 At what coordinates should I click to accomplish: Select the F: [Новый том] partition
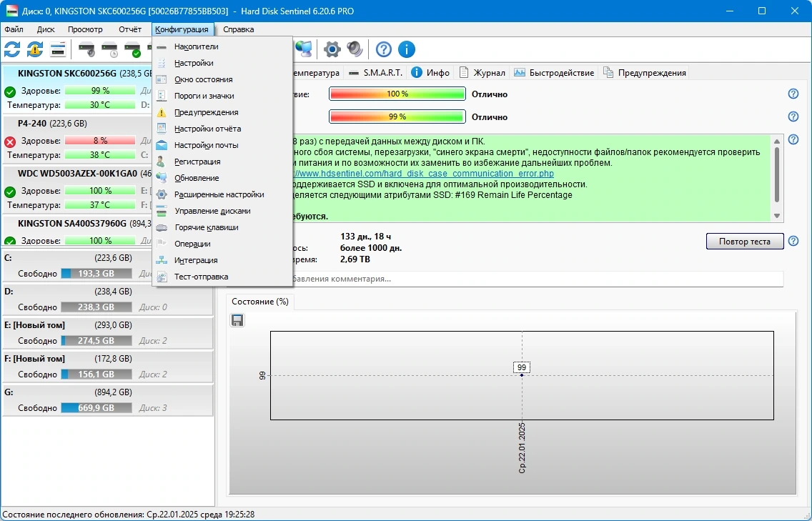[108, 366]
